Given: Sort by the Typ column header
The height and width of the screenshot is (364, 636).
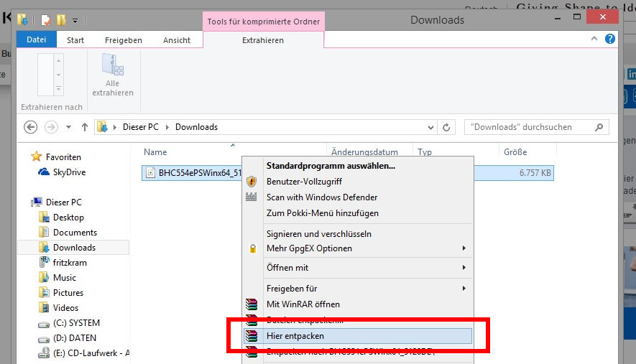Looking at the screenshot, I should click(x=425, y=152).
